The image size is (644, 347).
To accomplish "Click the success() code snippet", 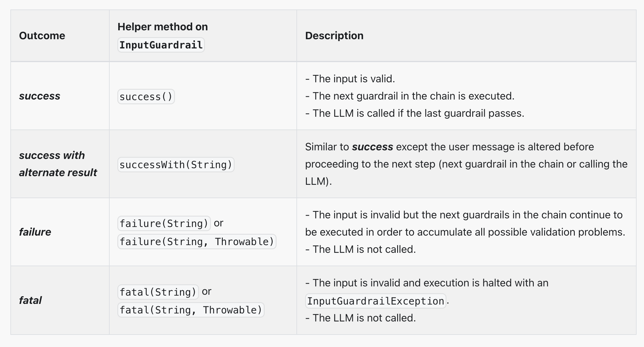I will [x=146, y=97].
